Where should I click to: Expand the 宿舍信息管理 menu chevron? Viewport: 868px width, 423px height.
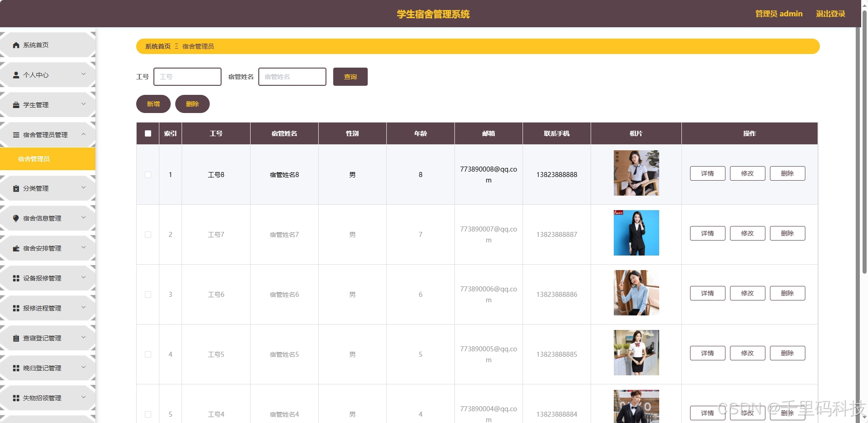point(84,217)
